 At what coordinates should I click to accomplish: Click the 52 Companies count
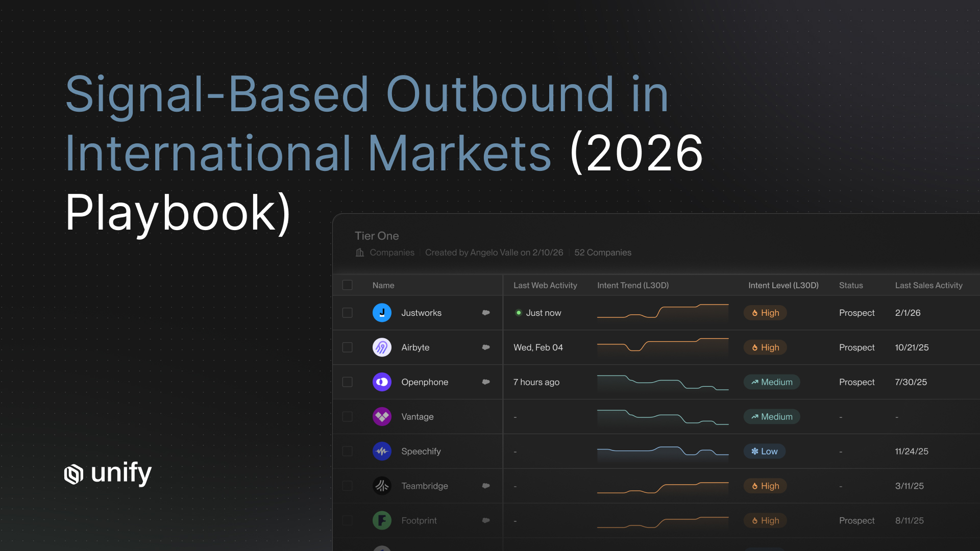click(603, 253)
